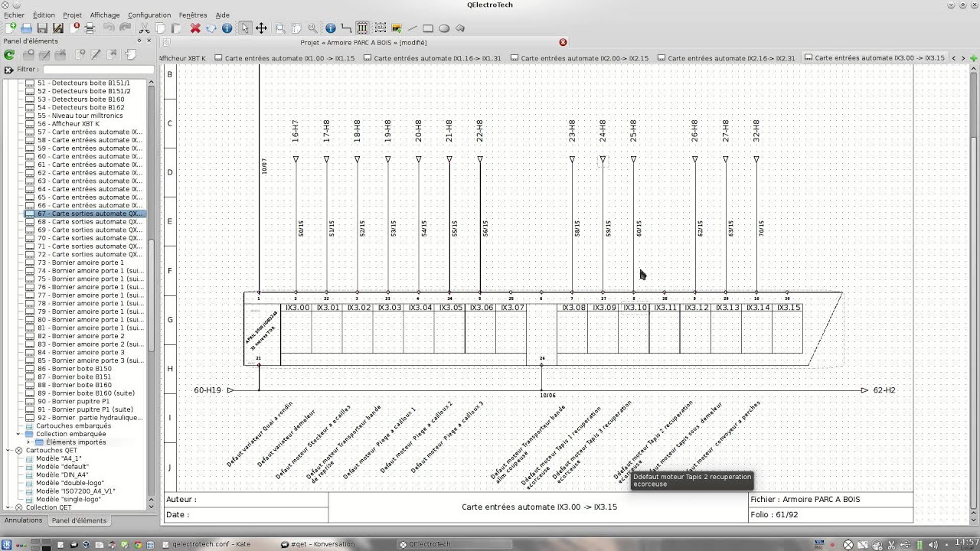The width and height of the screenshot is (980, 551).
Task: Select the ellipse drawing tool
Action: tap(444, 28)
